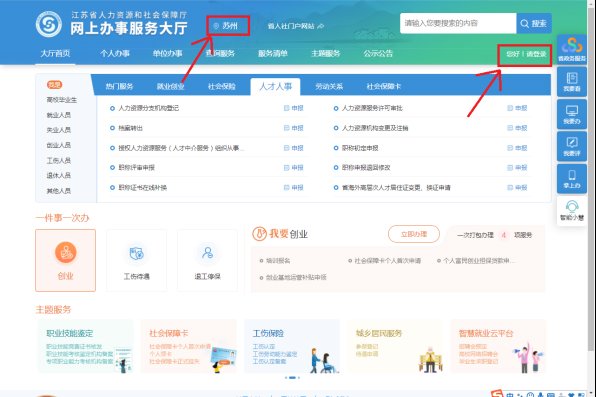Viewport: 596px width, 397px height.
Task: Open 人力资源分支机构登记 service item
Action: (148, 108)
